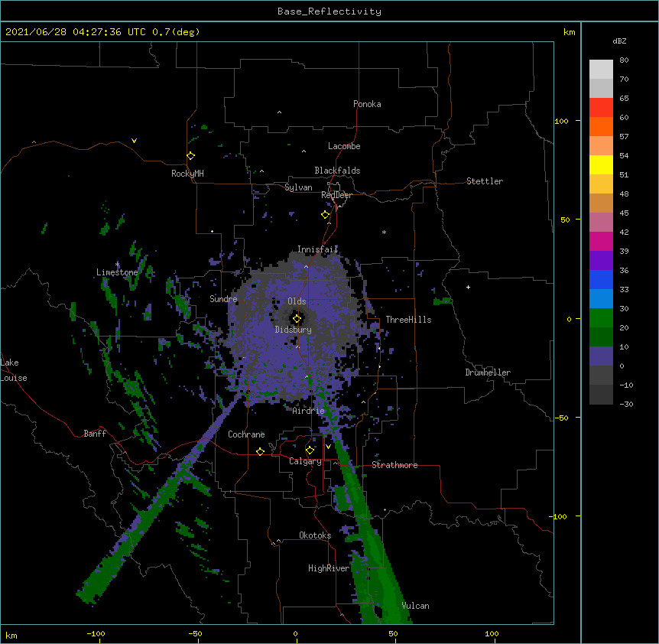The width and height of the screenshot is (659, 644).
Task: Click the asterisk marker above Limestone label
Action: [118, 264]
